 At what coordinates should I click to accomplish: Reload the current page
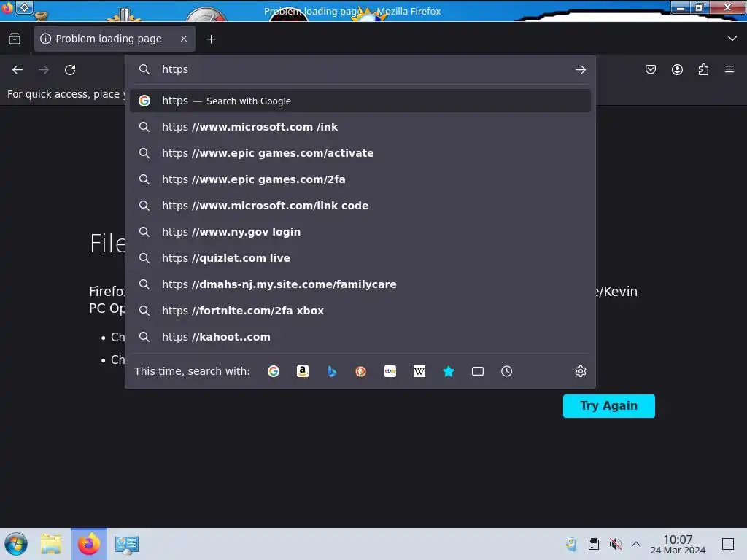pos(70,70)
